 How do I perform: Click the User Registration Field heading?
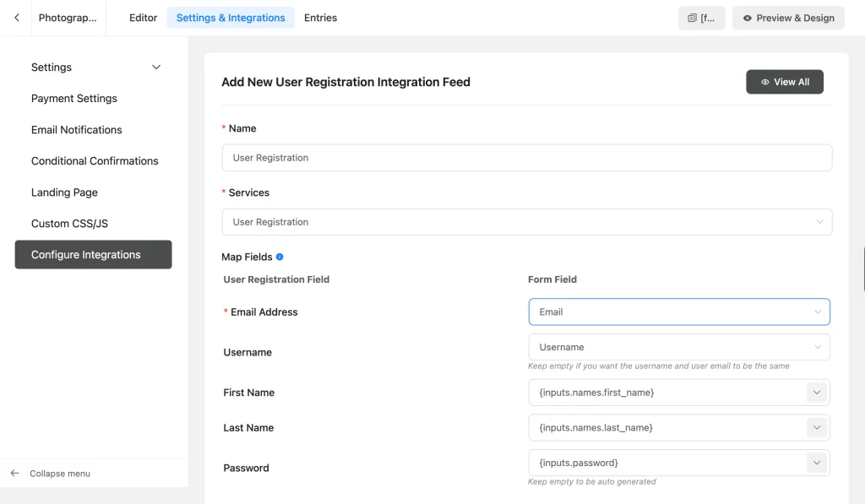point(276,279)
